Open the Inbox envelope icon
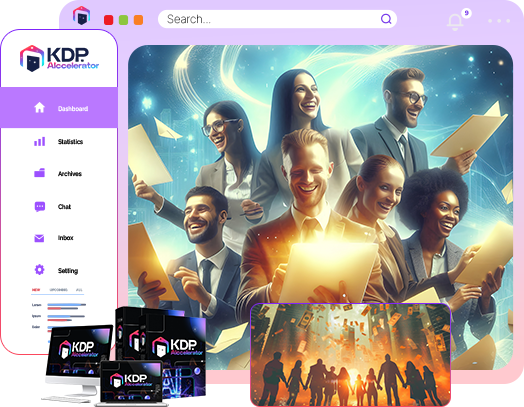 39,238
